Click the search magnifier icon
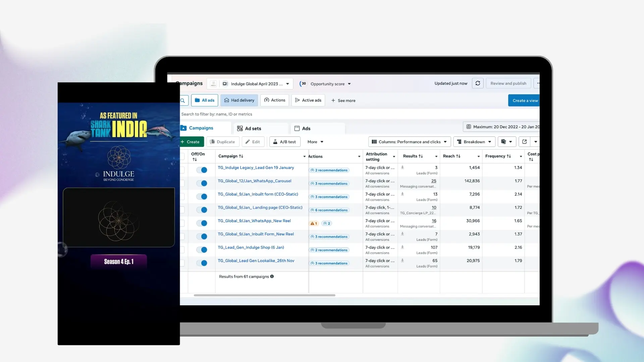644x362 pixels. [183, 101]
